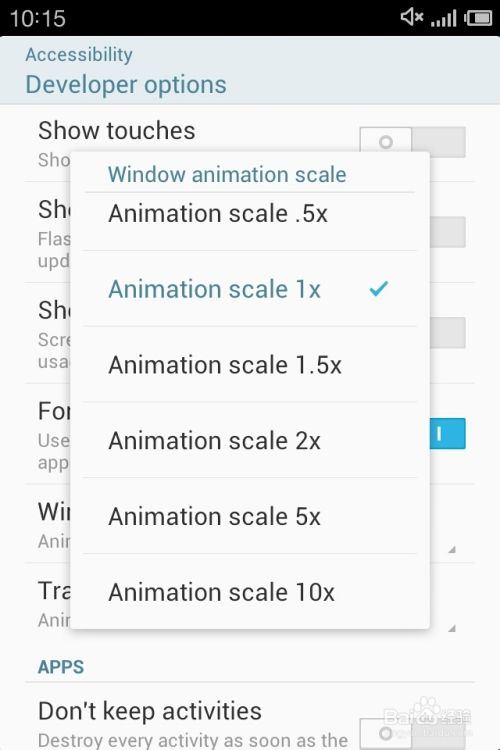The height and width of the screenshot is (750, 500).
Task: Tap the battery indicator icon
Action: coord(478,18)
